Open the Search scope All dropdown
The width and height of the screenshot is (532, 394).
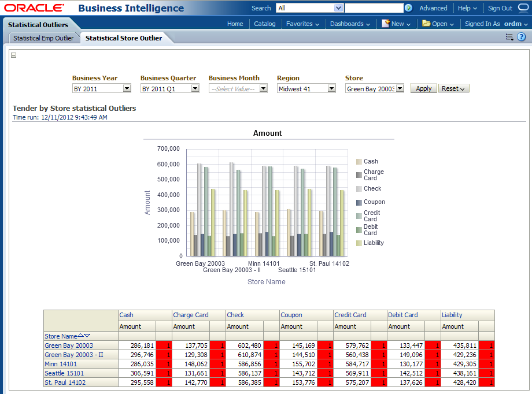pyautogui.click(x=338, y=8)
